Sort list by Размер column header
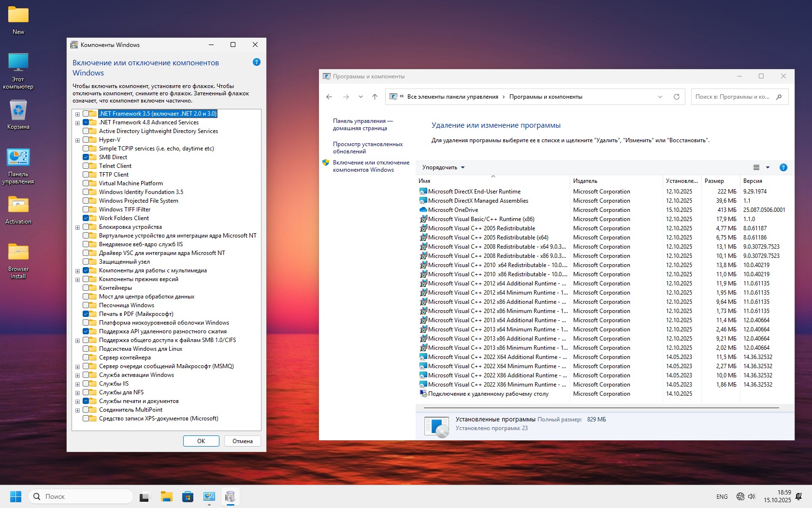The width and height of the screenshot is (812, 508). point(714,181)
